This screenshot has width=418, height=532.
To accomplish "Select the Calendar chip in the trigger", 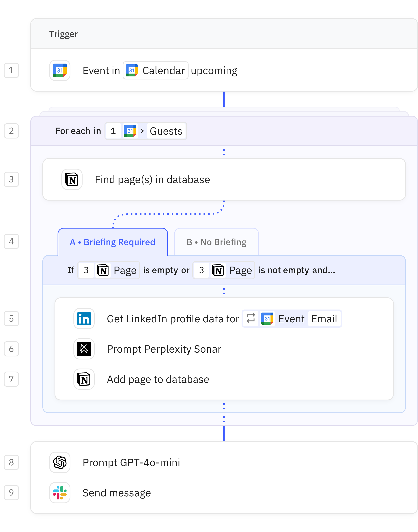I will coord(155,70).
